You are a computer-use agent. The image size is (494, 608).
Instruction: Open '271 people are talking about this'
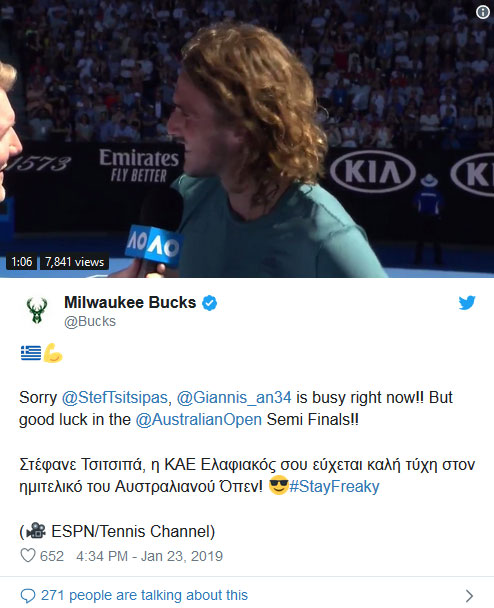144,595
